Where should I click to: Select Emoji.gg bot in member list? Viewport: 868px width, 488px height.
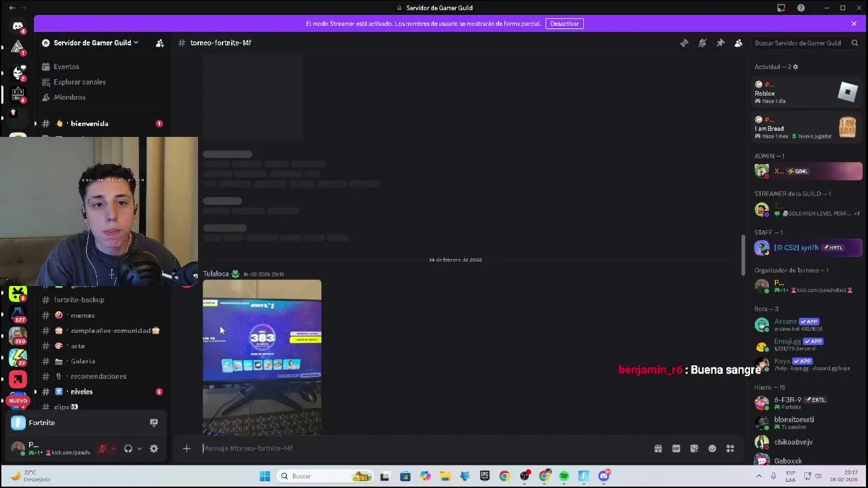[x=807, y=344]
